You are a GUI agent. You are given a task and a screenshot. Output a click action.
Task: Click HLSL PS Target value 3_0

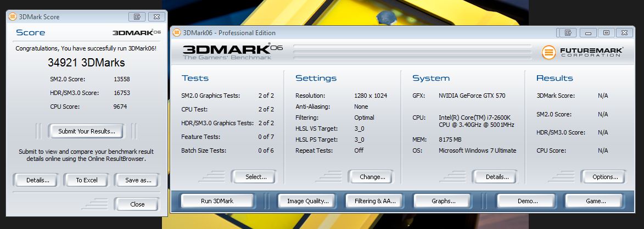359,140
